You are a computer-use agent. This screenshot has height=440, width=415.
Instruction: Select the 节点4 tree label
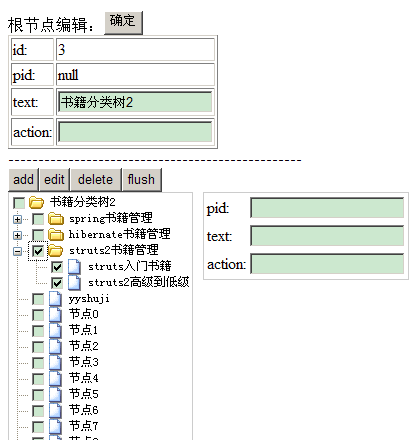pyautogui.click(x=84, y=378)
